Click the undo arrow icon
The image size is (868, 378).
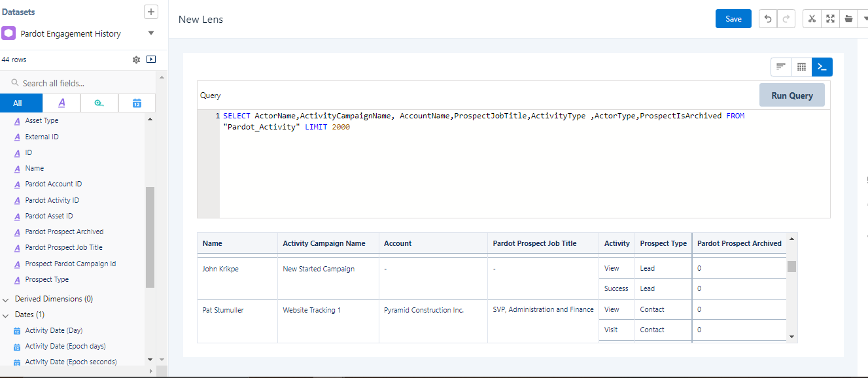point(767,19)
